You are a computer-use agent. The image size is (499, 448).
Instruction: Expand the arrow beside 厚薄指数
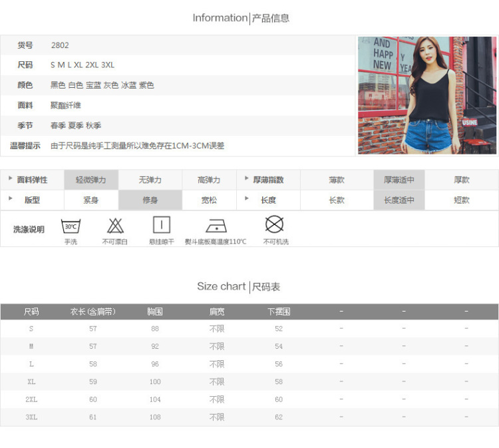248,179
